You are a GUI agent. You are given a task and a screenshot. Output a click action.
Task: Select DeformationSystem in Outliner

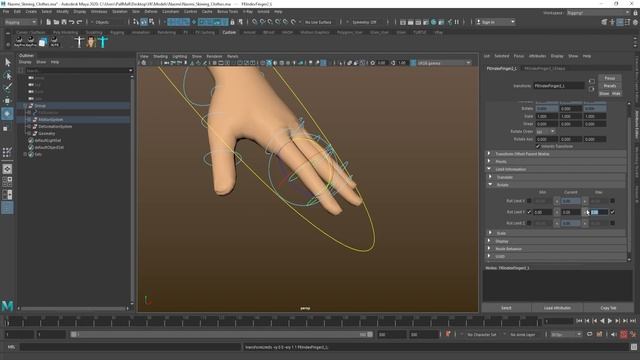55,127
